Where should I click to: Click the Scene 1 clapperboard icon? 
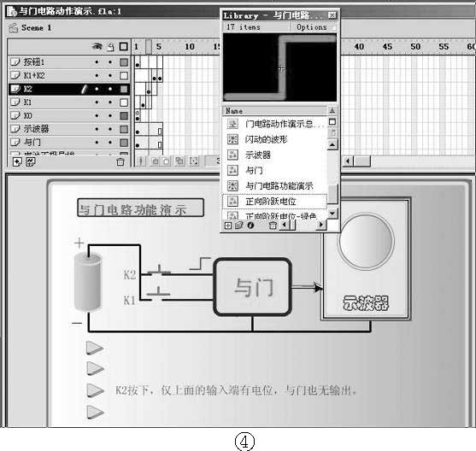coord(14,28)
